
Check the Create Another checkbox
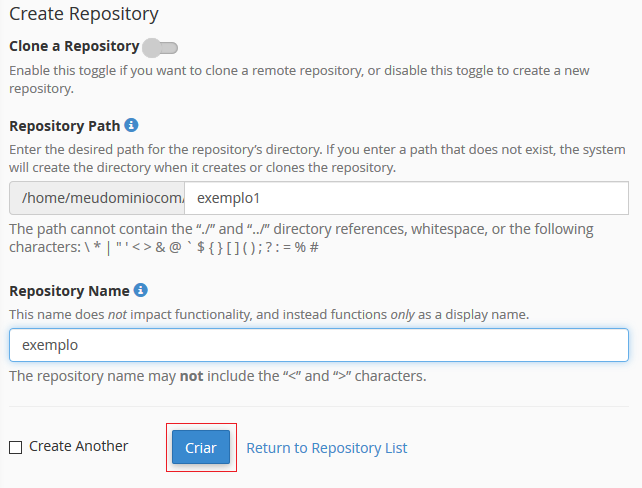[x=15, y=447]
